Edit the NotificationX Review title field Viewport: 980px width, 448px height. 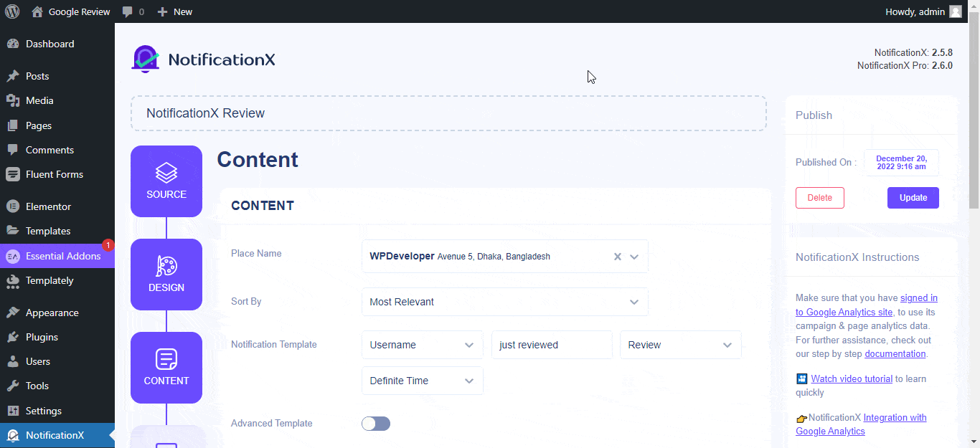coord(448,113)
